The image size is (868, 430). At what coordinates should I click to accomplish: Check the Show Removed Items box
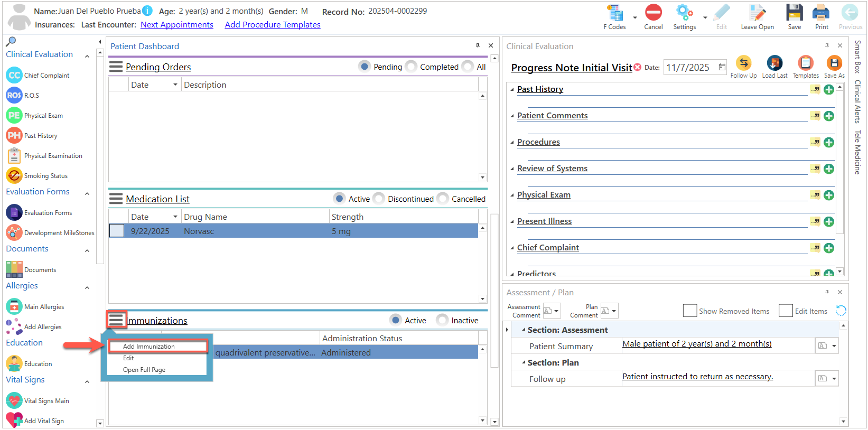pyautogui.click(x=689, y=311)
